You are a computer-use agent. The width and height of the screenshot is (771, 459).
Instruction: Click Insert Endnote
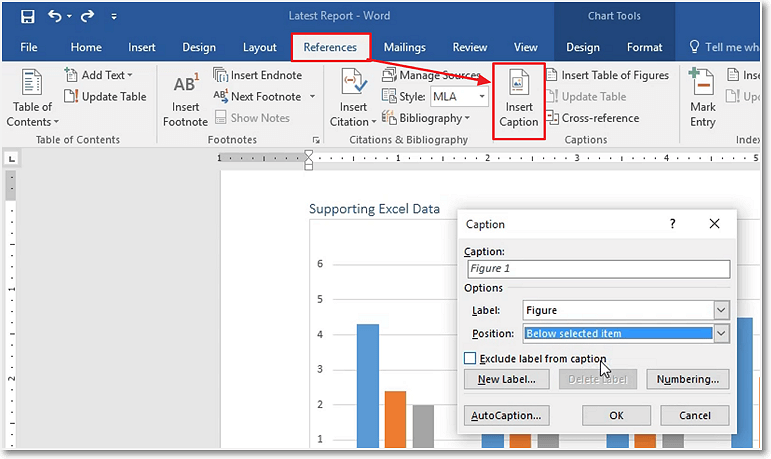click(258, 75)
